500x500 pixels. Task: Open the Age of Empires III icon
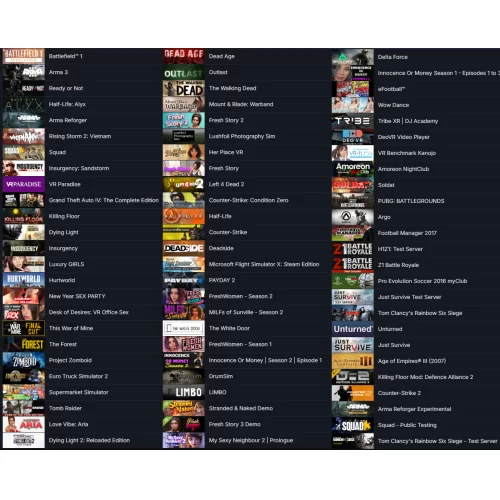point(353,361)
